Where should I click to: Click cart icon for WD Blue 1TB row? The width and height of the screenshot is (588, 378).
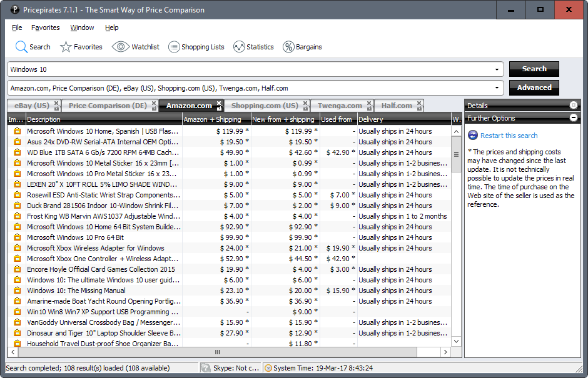pyautogui.click(x=18, y=152)
